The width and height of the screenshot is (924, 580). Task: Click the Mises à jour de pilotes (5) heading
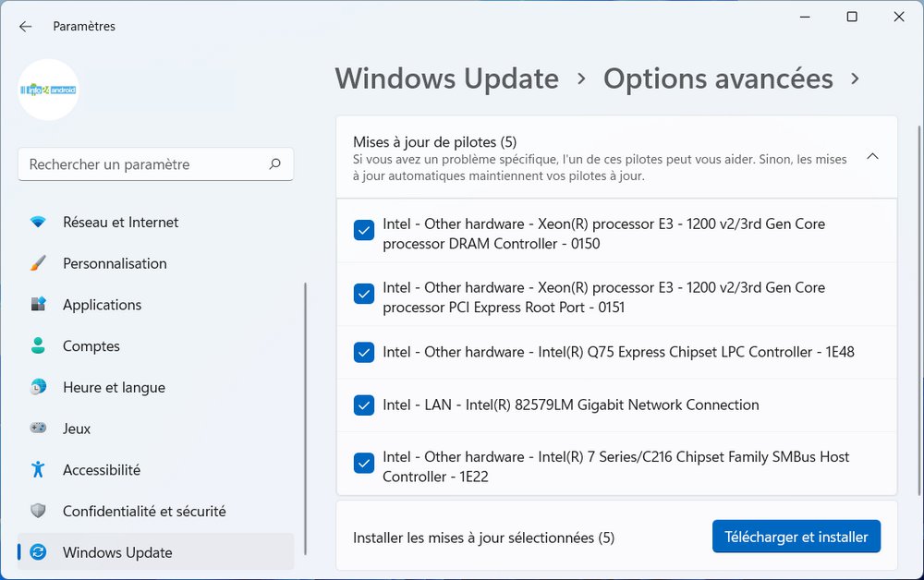[x=435, y=142]
